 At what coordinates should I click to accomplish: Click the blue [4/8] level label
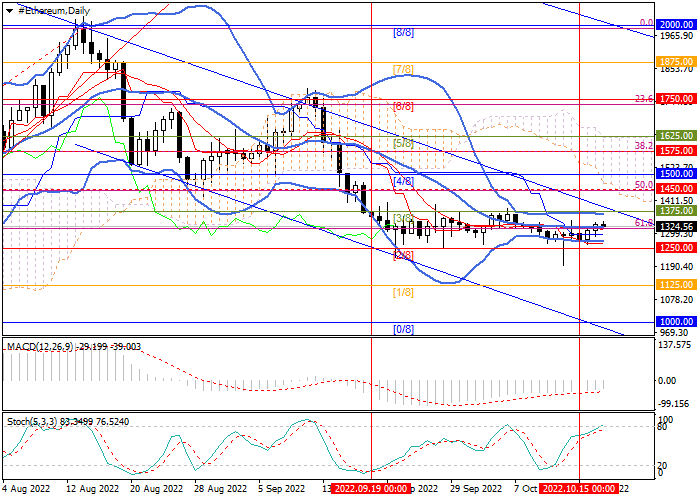(403, 181)
